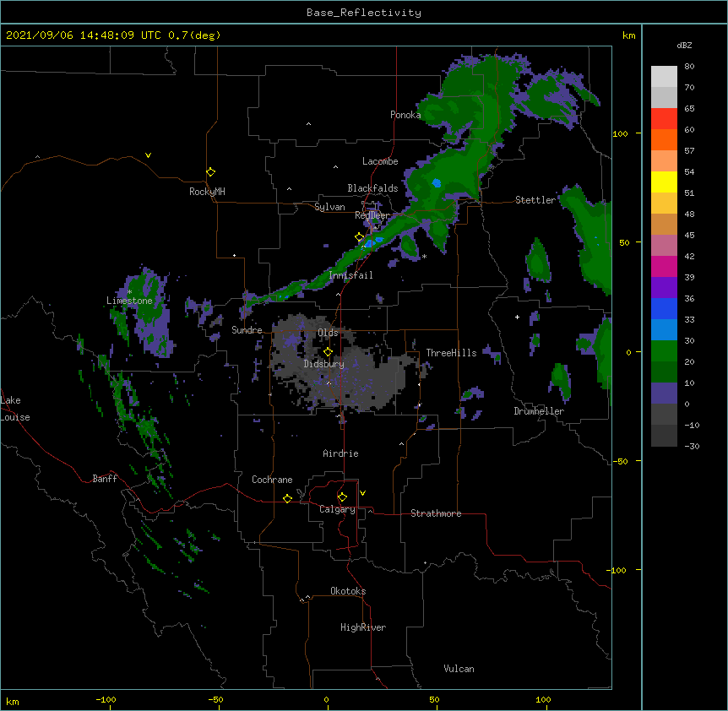The image size is (728, 711).
Task: Click the Ponoka city label
Action: 405,115
